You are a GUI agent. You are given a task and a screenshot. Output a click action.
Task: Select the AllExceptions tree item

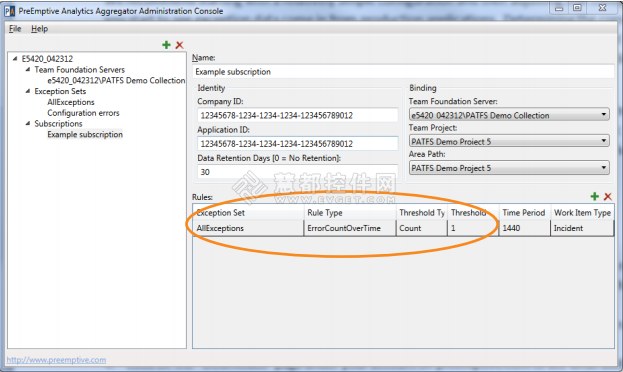[x=71, y=102]
